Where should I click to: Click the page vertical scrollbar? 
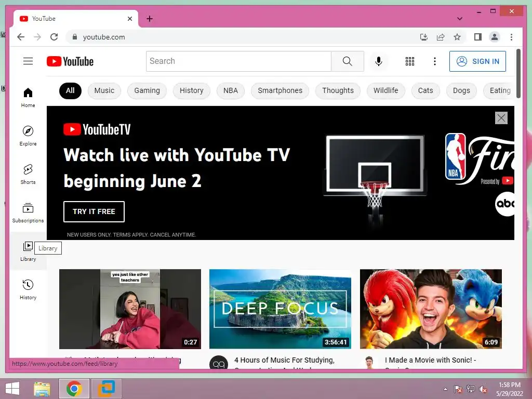[518, 74]
